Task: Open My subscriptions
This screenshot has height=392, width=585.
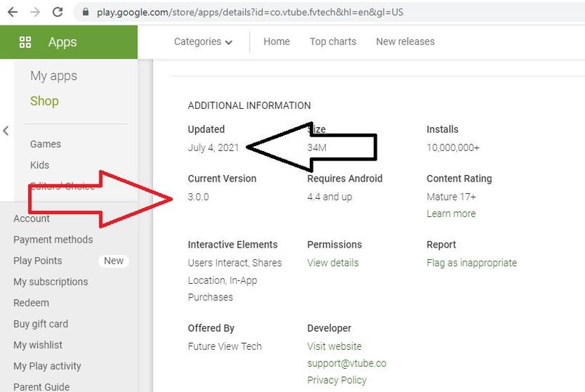Action: pos(51,282)
